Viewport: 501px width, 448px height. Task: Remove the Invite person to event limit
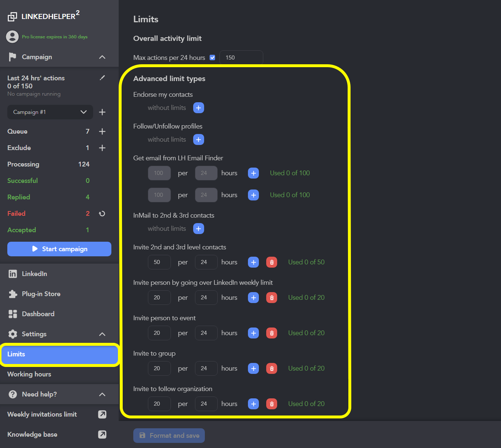pyautogui.click(x=272, y=333)
